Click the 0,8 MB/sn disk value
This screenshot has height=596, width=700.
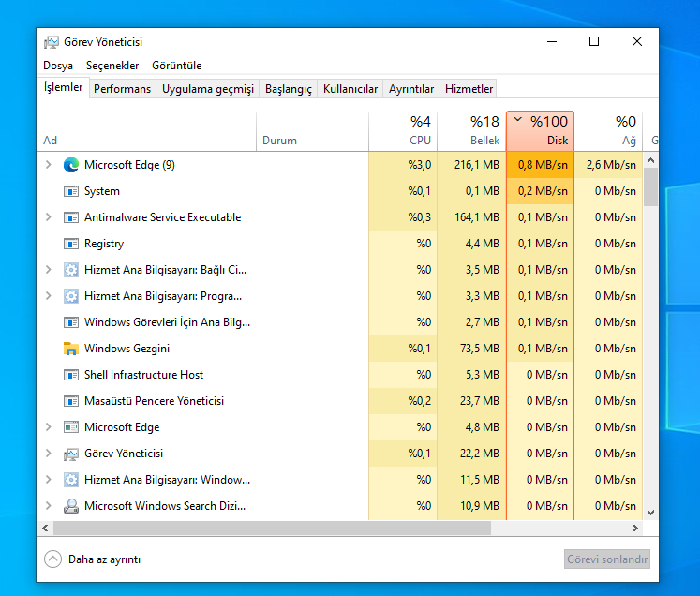pyautogui.click(x=543, y=165)
